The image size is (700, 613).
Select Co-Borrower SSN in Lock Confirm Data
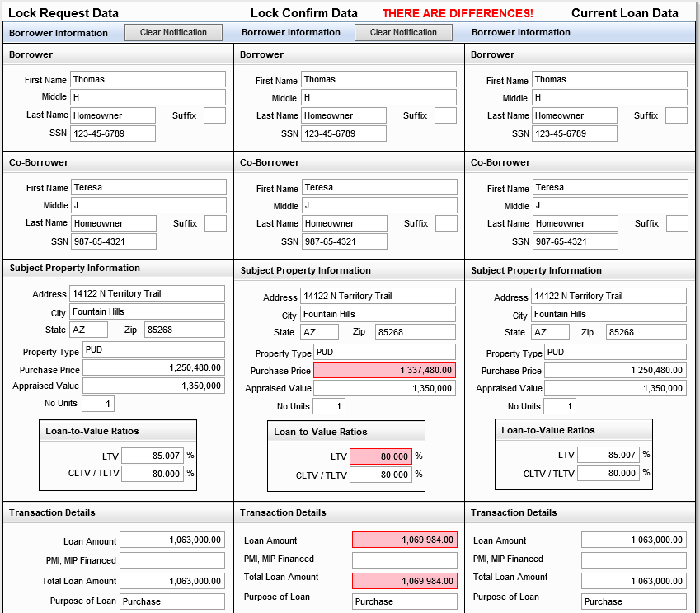pos(345,241)
